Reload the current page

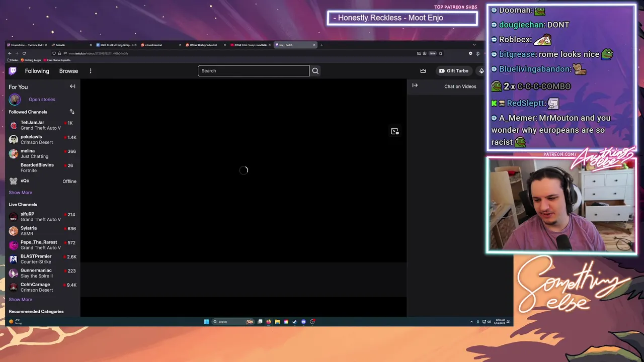[x=24, y=53]
